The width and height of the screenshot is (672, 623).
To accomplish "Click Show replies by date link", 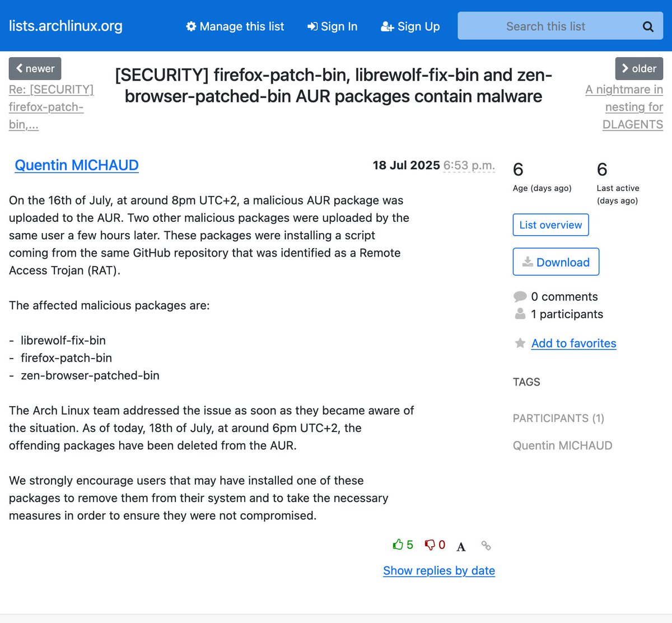I will point(439,570).
